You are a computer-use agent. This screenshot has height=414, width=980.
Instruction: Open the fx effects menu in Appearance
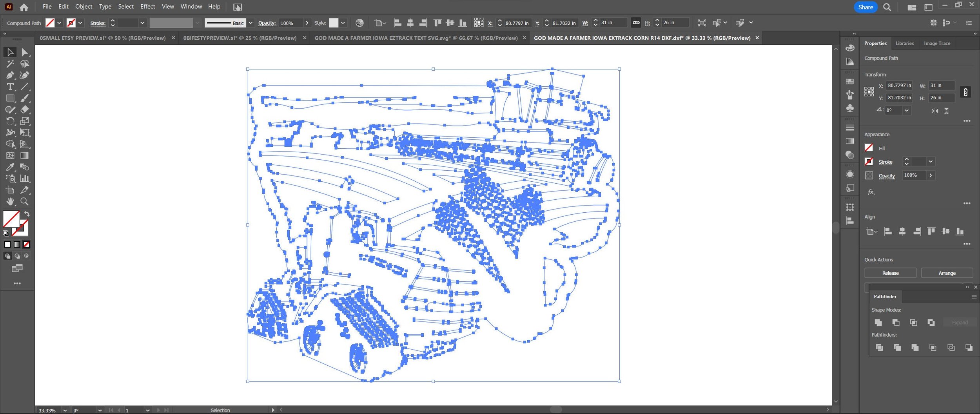(871, 192)
